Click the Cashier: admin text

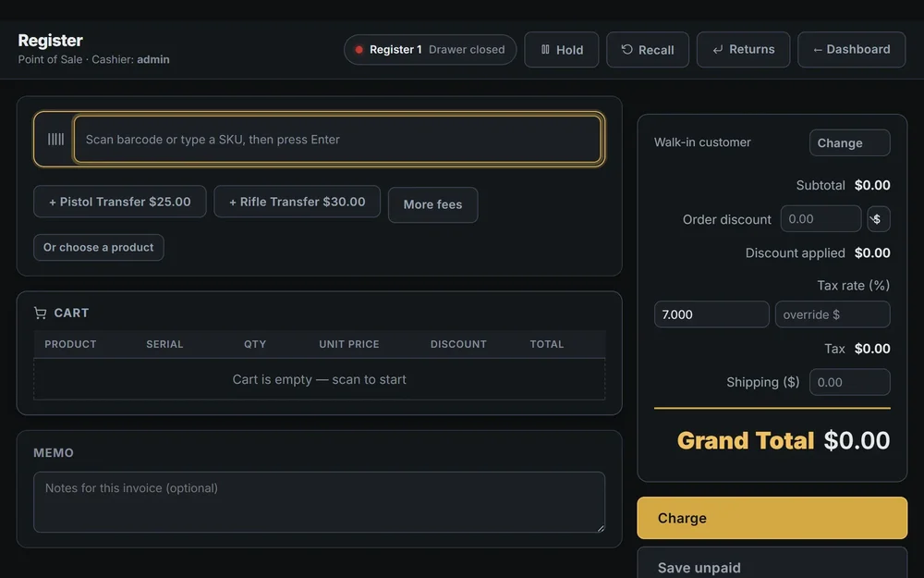point(130,59)
